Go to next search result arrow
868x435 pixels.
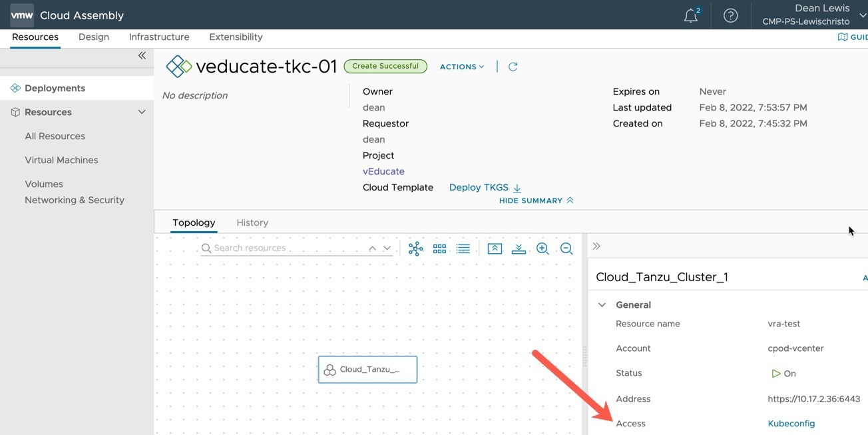[387, 248]
